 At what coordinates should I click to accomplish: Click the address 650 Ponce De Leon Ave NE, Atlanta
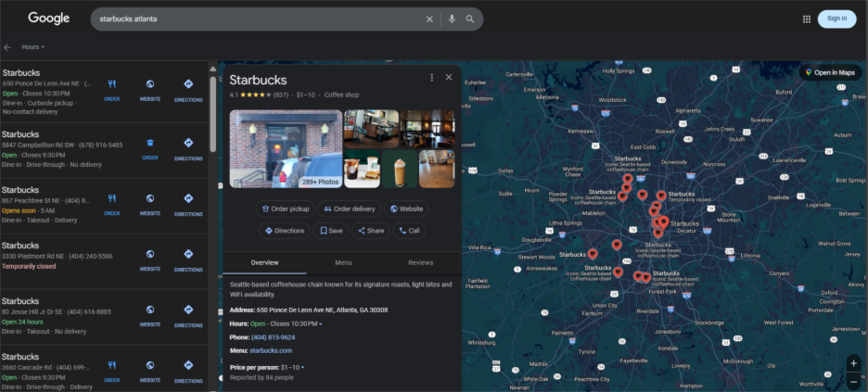point(322,310)
